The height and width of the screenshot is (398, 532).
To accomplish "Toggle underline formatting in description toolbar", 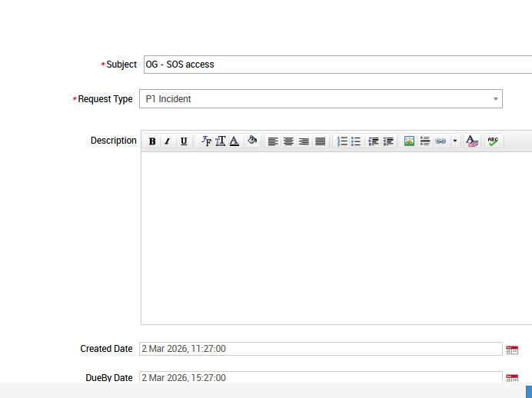I will [184, 141].
